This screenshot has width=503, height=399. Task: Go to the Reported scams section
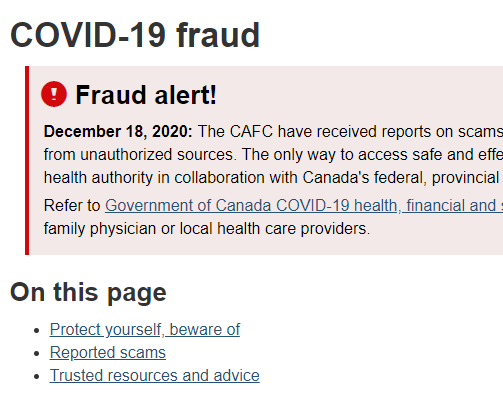click(x=108, y=353)
